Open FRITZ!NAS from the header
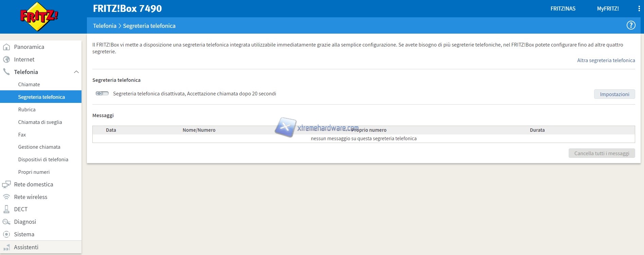Viewport: 644px width, 255px height. point(563,9)
